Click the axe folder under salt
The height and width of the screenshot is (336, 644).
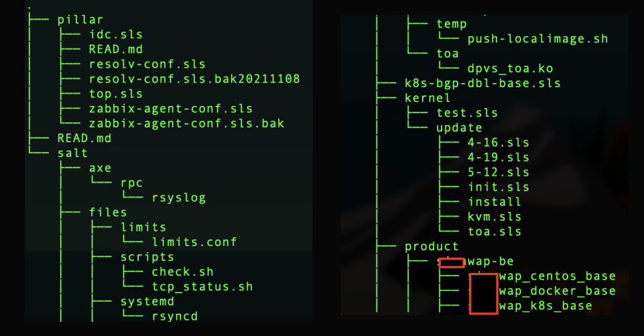[100, 168]
